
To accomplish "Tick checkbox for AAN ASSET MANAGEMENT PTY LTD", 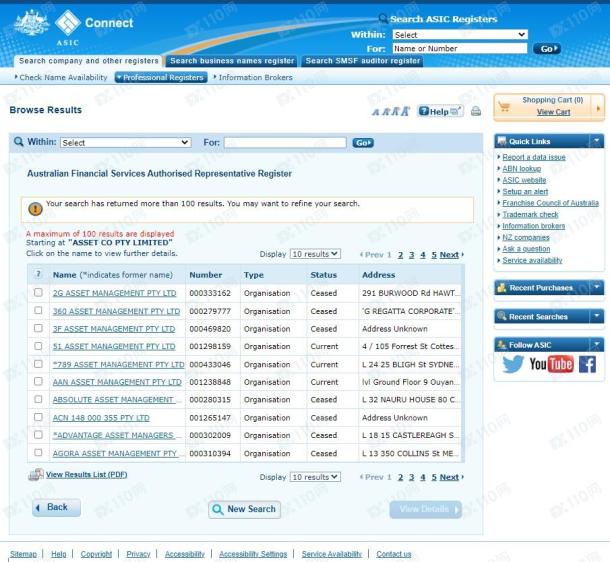I will [x=38, y=381].
